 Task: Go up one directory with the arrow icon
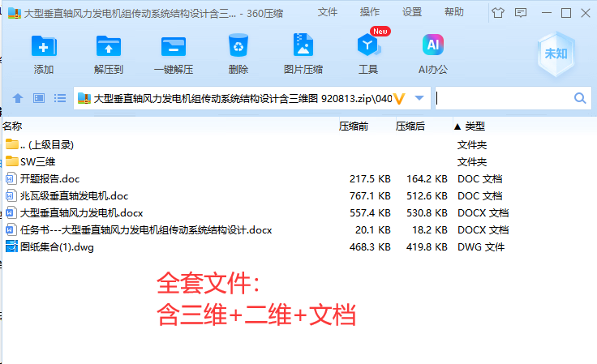tap(18, 99)
